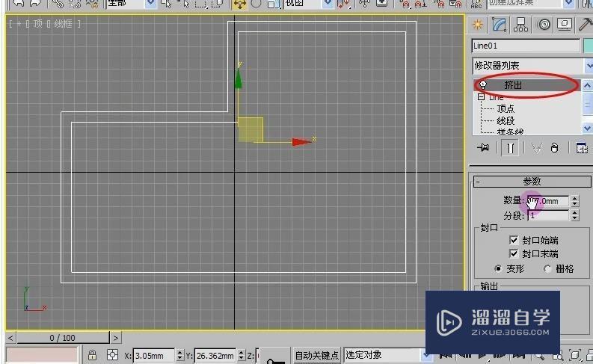Select the 顶点 sub-object level
Screen dimensions: 593x364
click(506, 109)
